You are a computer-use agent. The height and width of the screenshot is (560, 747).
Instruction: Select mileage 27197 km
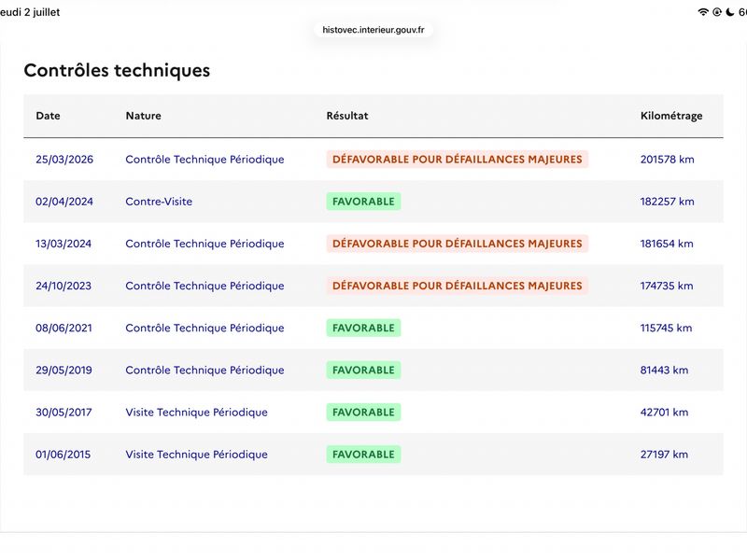pyautogui.click(x=664, y=455)
